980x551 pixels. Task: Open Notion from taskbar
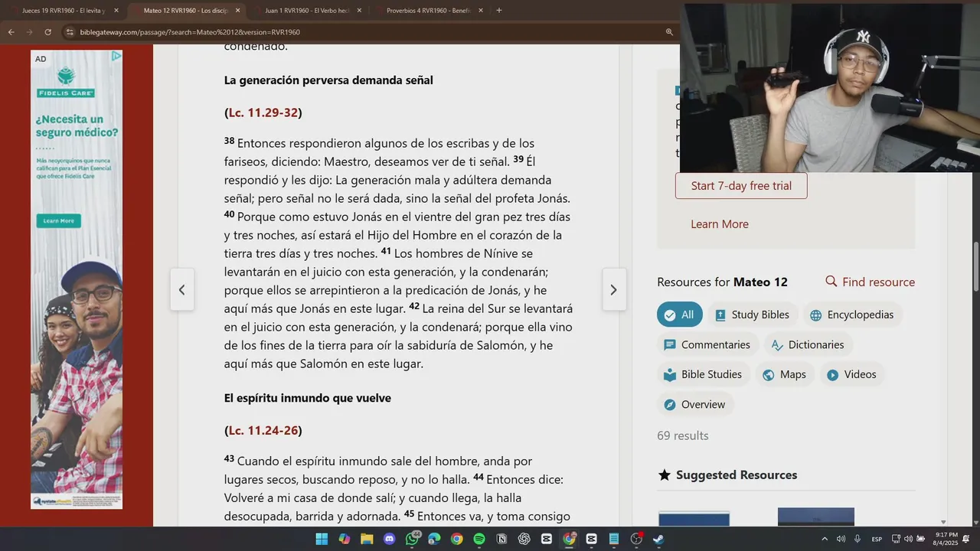(501, 539)
